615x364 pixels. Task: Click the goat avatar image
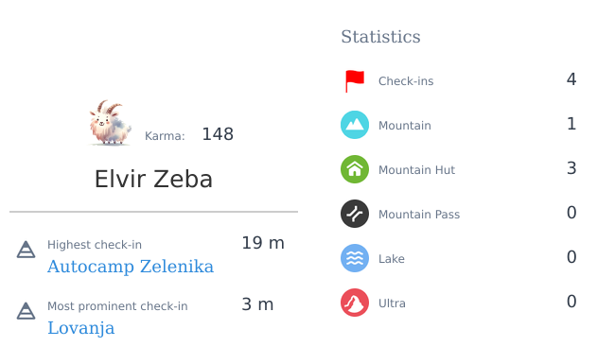coord(110,123)
